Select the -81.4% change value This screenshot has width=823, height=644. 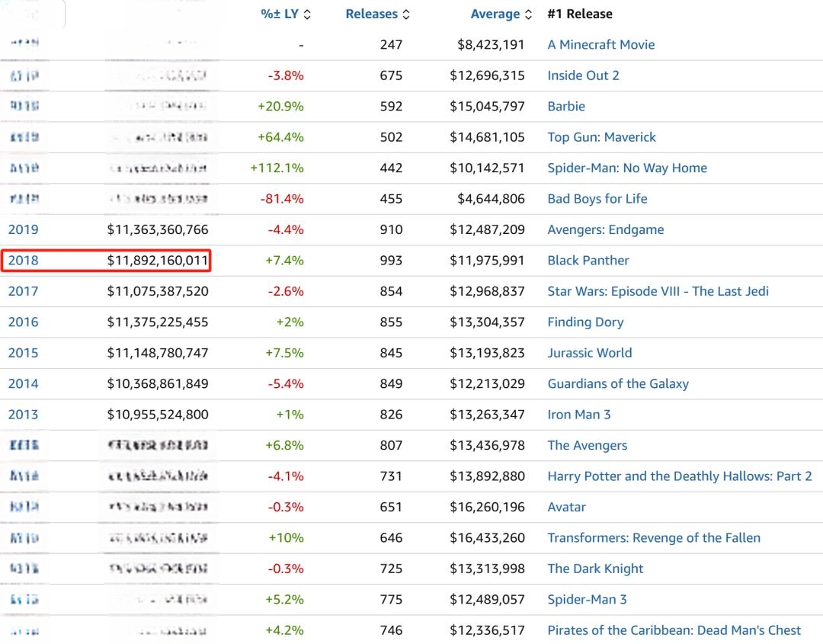click(x=282, y=199)
